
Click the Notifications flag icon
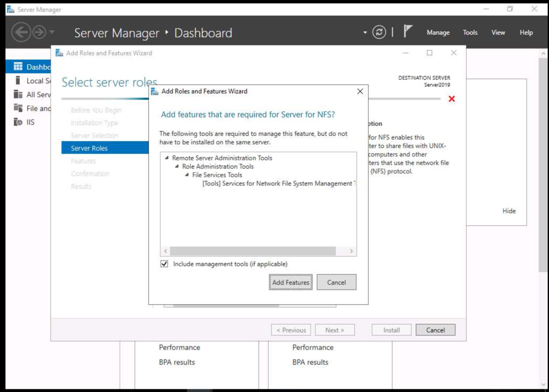(408, 32)
